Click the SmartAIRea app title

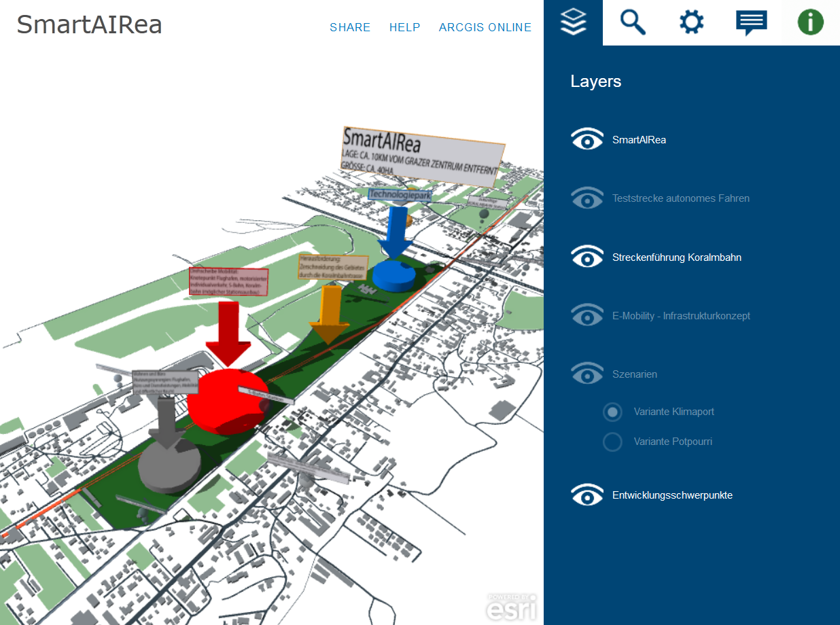(89, 24)
